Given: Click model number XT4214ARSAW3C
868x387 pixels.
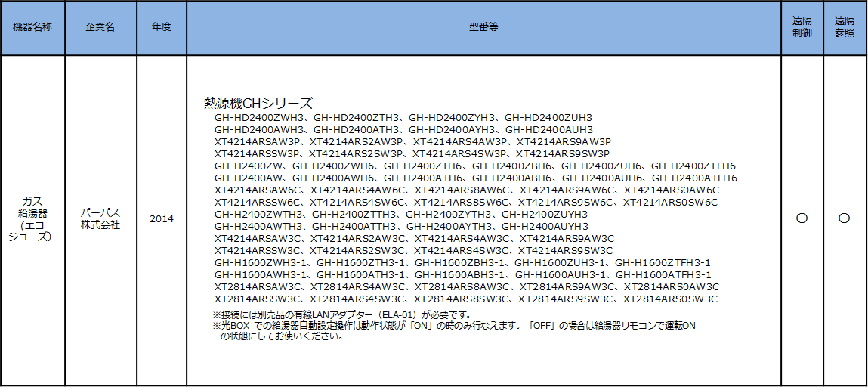Looking at the screenshot, I should (x=258, y=238).
